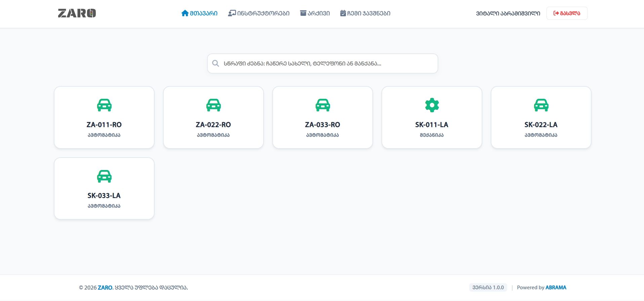
Task: Open the არქივი menu item
Action: (x=315, y=13)
